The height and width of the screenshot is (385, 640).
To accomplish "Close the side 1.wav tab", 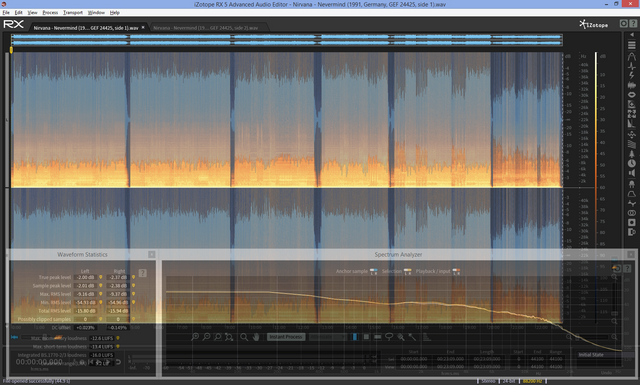I will tap(143, 28).
